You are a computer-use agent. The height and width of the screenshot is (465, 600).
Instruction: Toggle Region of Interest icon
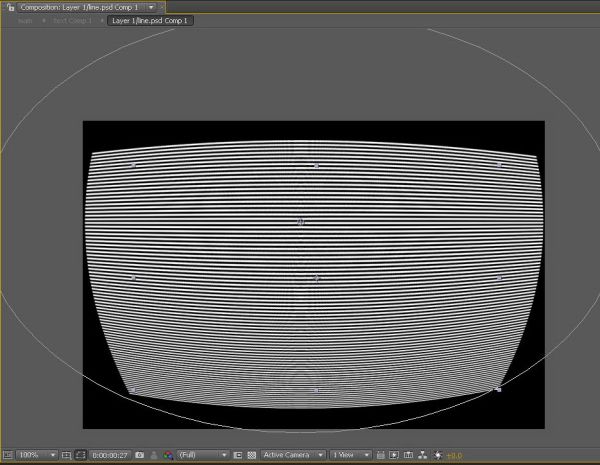[x=238, y=455]
